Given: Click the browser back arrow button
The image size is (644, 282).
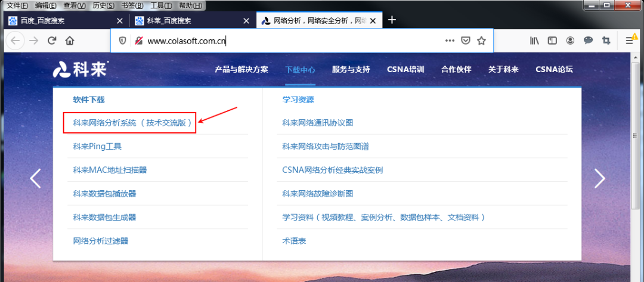Looking at the screenshot, I should click(x=15, y=41).
